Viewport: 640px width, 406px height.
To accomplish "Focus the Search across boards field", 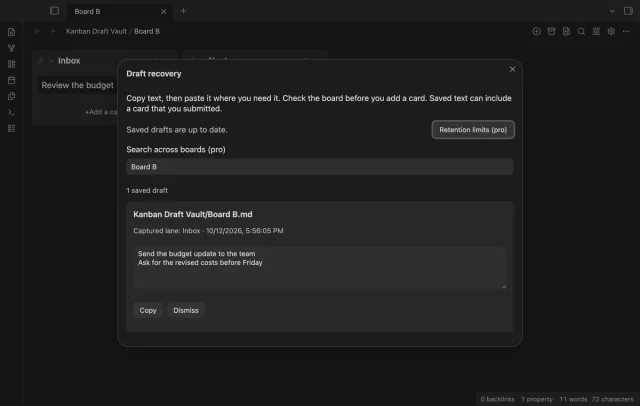I will click(x=320, y=167).
